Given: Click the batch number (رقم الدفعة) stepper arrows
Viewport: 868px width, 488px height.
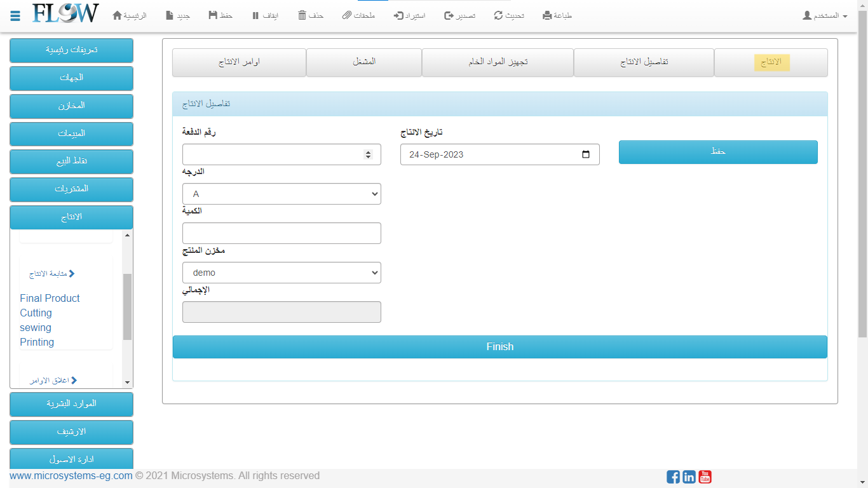Looking at the screenshot, I should coord(368,154).
